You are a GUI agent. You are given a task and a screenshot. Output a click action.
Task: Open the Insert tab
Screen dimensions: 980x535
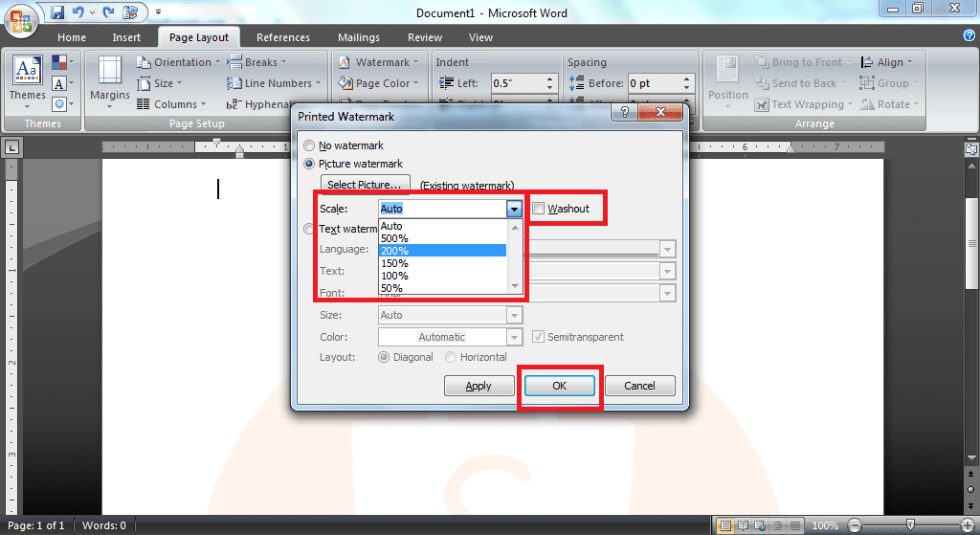tap(126, 37)
